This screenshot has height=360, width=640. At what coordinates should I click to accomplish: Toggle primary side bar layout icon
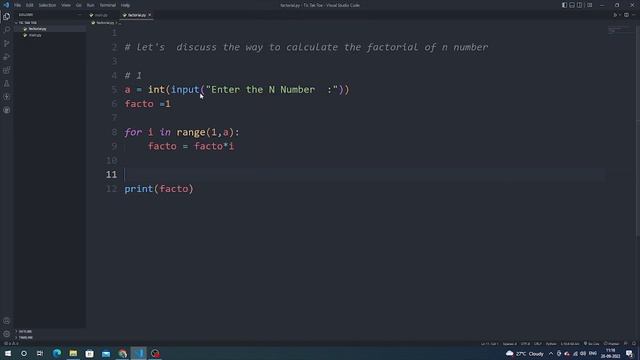[x=564, y=5]
